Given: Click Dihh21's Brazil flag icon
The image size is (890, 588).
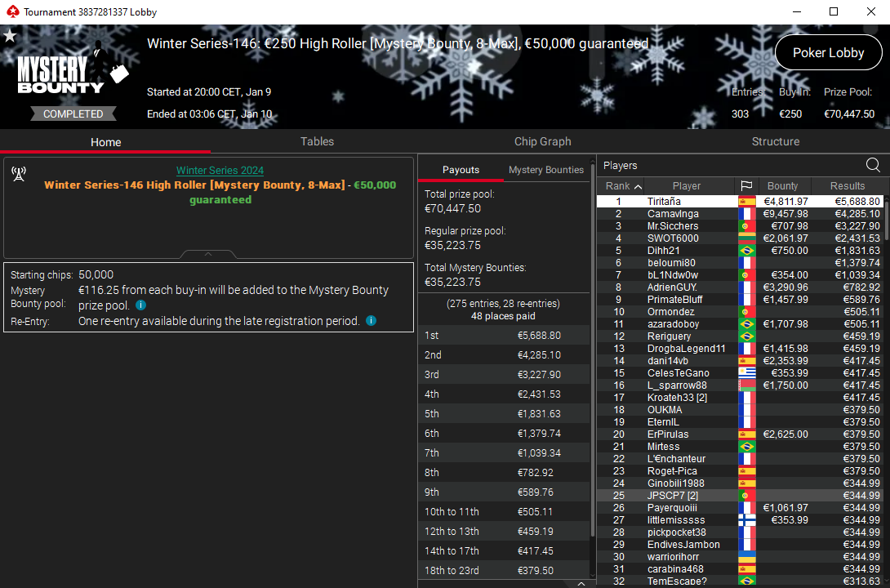Looking at the screenshot, I should click(x=747, y=250).
